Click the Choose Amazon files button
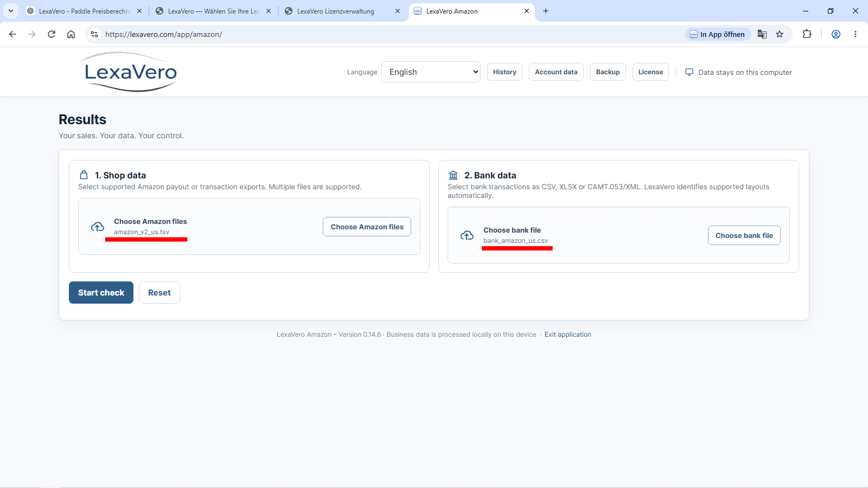Image resolution: width=868 pixels, height=488 pixels. [367, 227]
